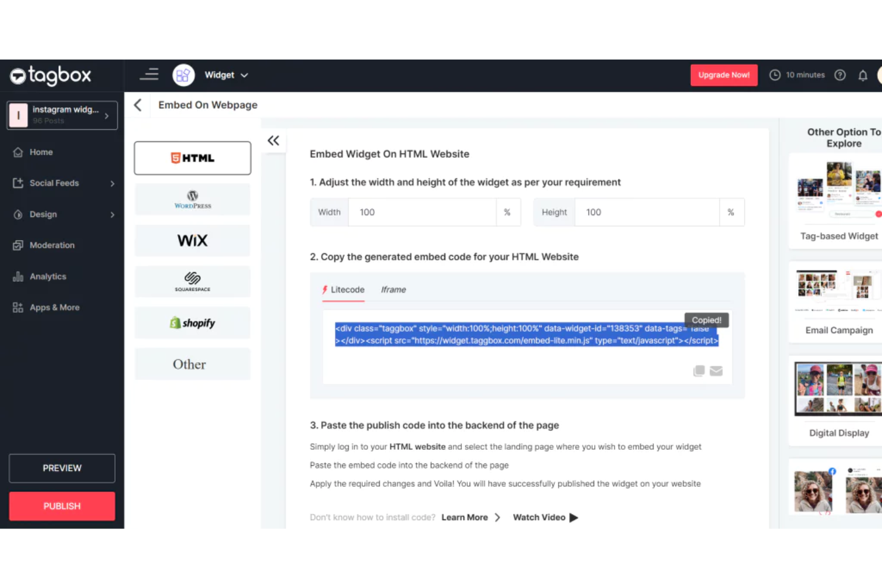The width and height of the screenshot is (882, 588).
Task: Click the Home house icon
Action: (18, 152)
